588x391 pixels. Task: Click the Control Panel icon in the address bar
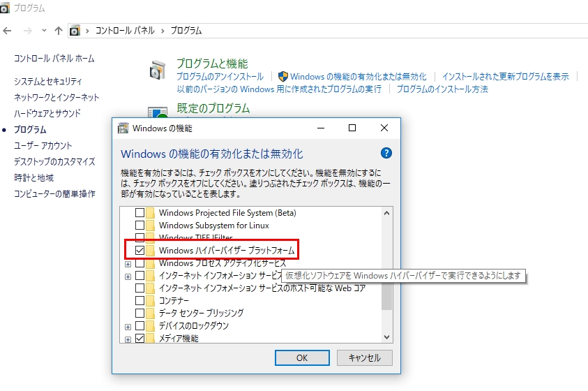pyautogui.click(x=75, y=31)
